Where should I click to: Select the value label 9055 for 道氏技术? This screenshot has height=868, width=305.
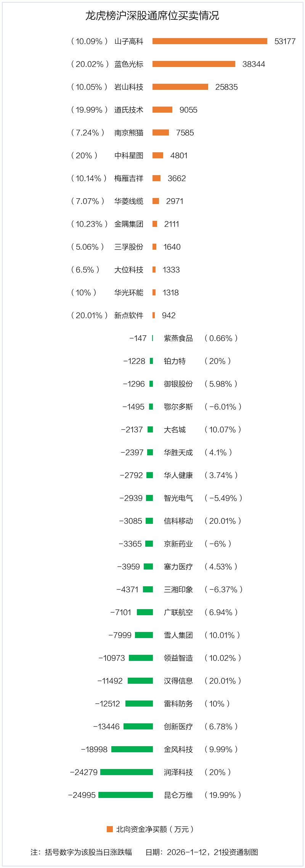188,110
